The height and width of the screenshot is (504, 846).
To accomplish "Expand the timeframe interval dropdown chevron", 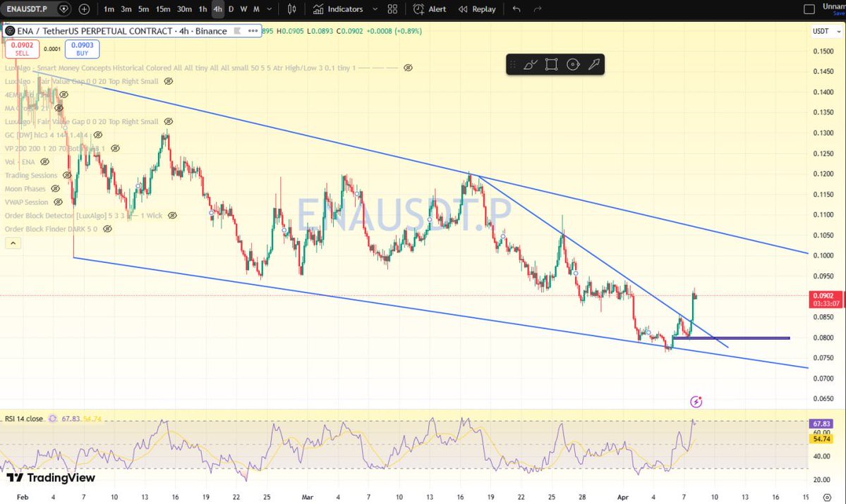I will point(270,9).
